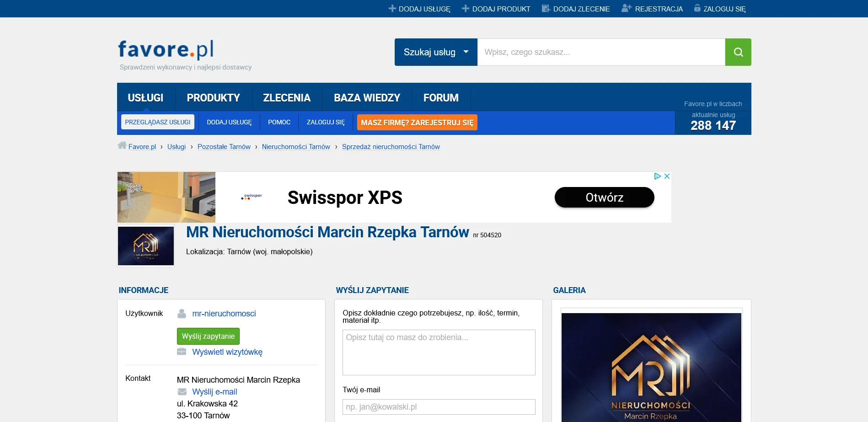Close the Swisspor ad with X icon

tap(667, 176)
